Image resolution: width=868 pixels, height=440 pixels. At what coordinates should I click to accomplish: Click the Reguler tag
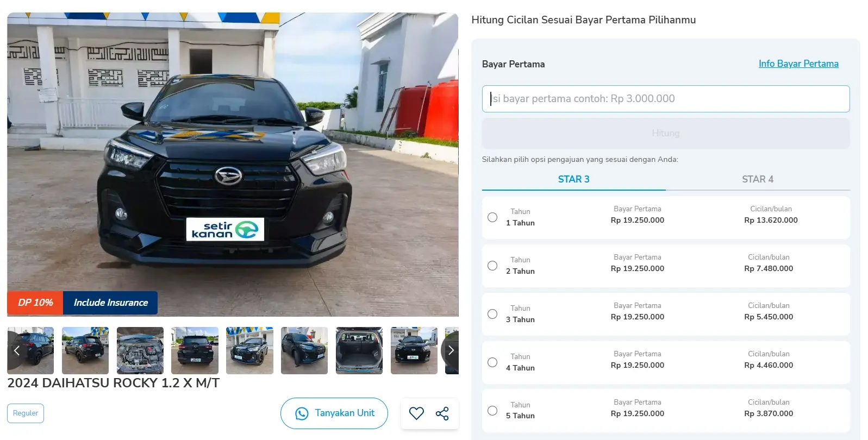26,413
